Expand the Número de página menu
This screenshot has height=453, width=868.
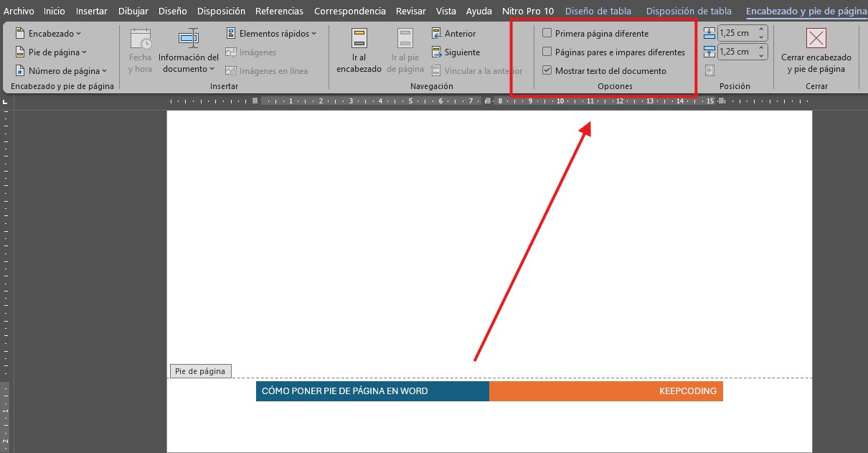click(61, 70)
